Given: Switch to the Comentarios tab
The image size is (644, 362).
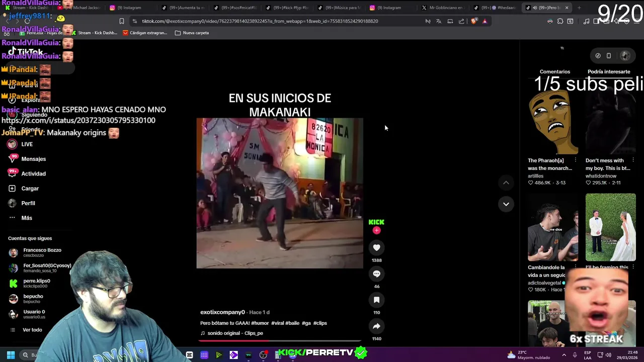Looking at the screenshot, I should [554, 71].
